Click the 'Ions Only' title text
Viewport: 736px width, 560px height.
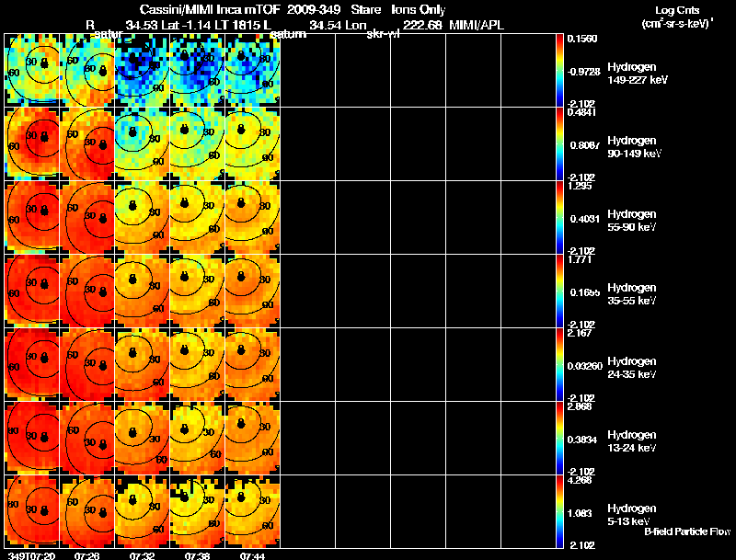point(419,10)
